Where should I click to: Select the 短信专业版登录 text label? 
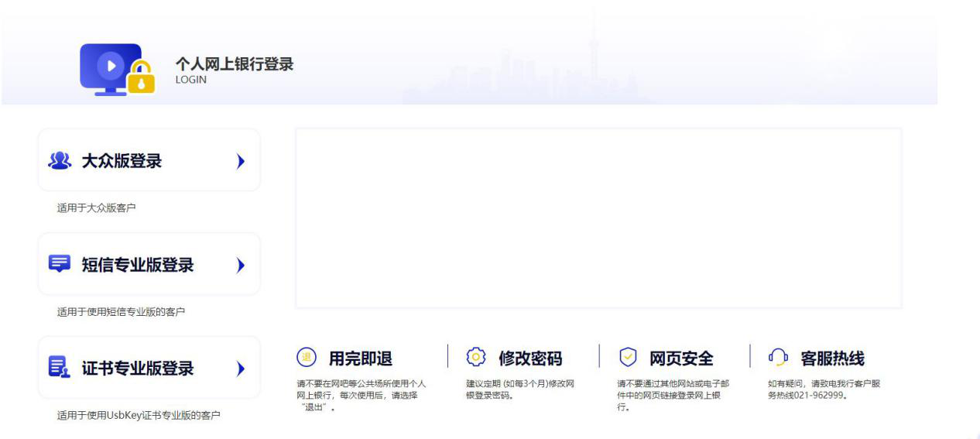[138, 265]
